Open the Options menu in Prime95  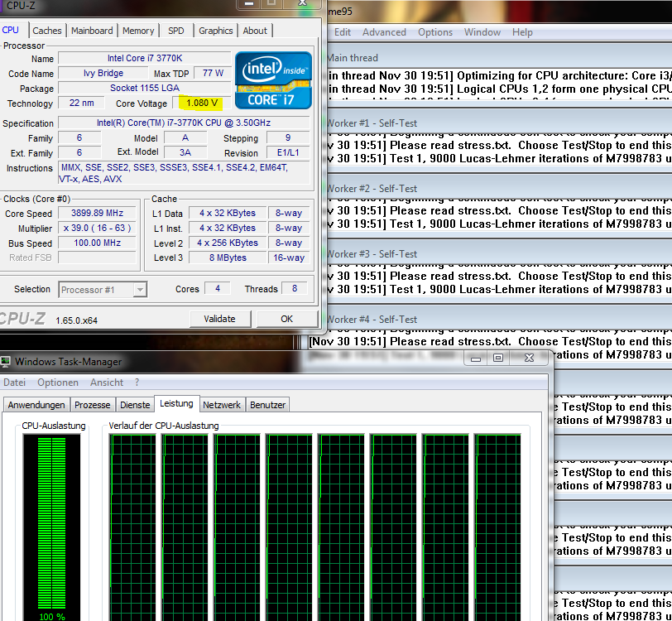tap(435, 32)
